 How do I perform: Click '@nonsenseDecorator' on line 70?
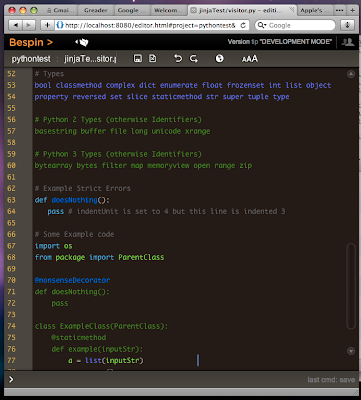tap(72, 280)
